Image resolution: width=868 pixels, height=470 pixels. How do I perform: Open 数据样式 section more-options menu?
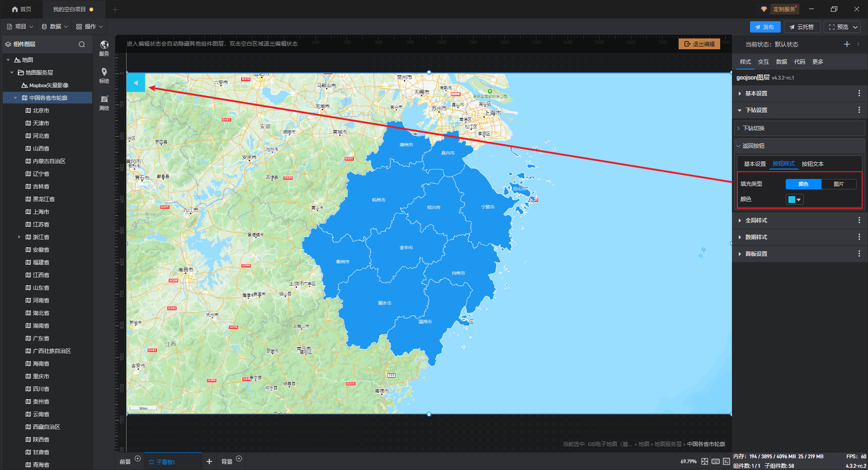(859, 237)
